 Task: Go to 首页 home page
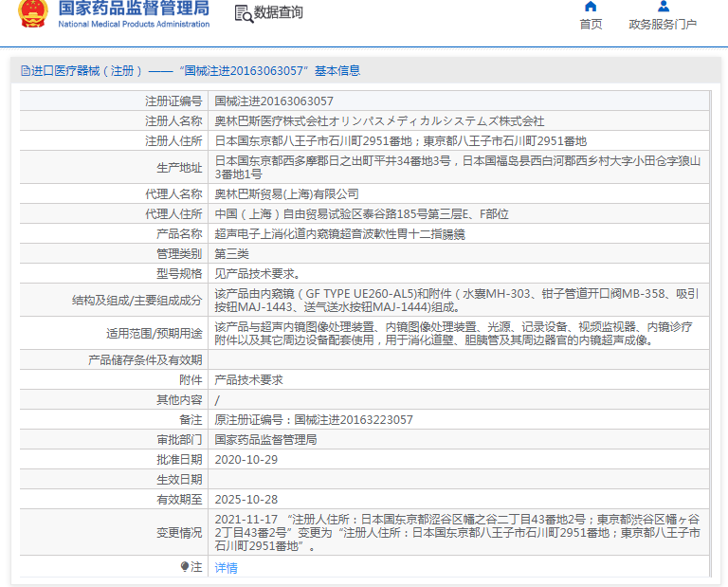pyautogui.click(x=591, y=24)
